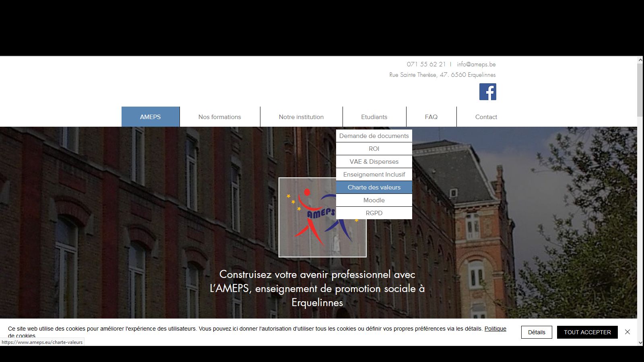Click the vertical scrollbar thumb
Screen dimensions: 644x362
(640, 90)
